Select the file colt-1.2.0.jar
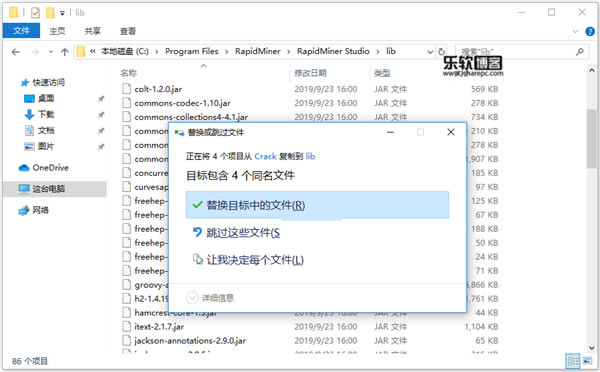Image resolution: width=600 pixels, height=372 pixels. [158, 89]
